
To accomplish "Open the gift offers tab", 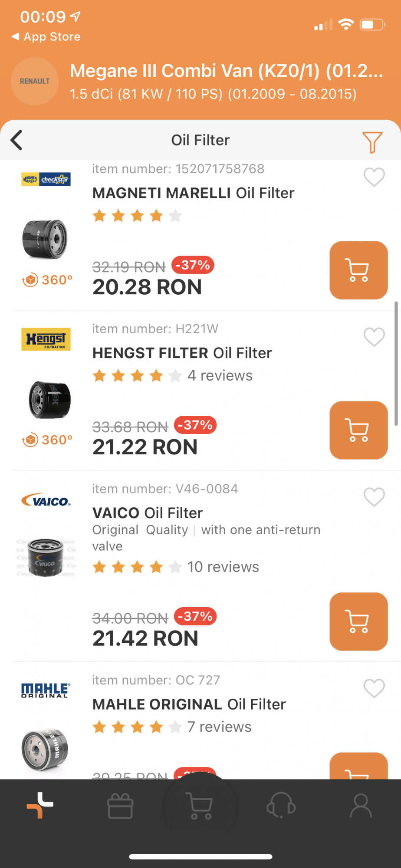I will (x=120, y=806).
